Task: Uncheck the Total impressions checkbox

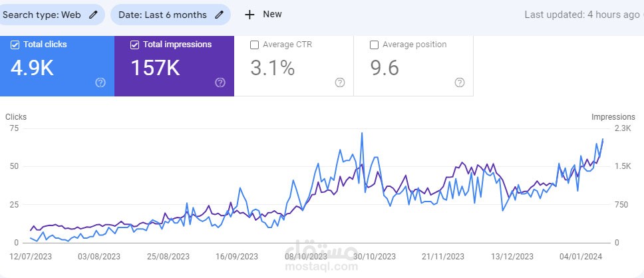Action: tap(135, 45)
